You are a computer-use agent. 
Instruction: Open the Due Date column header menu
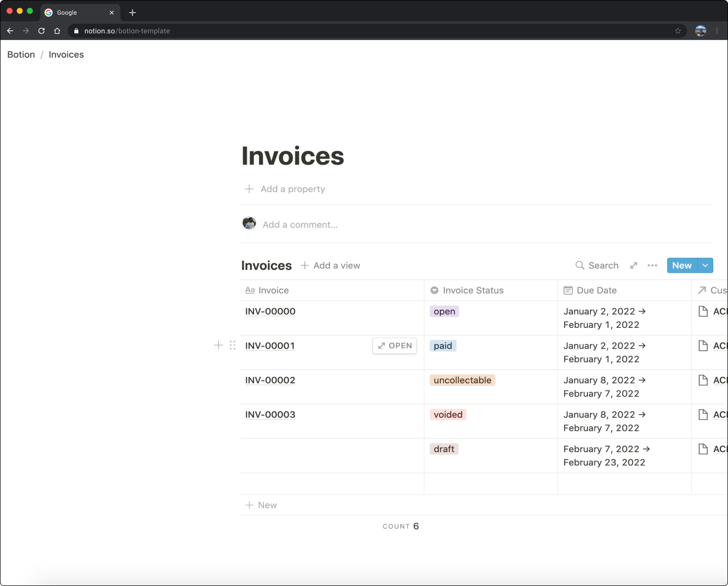(596, 290)
